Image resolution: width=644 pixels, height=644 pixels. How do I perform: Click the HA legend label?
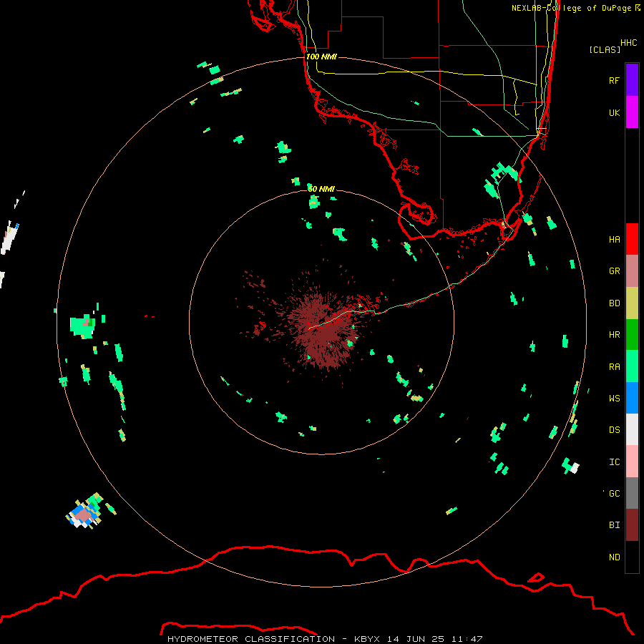614,239
